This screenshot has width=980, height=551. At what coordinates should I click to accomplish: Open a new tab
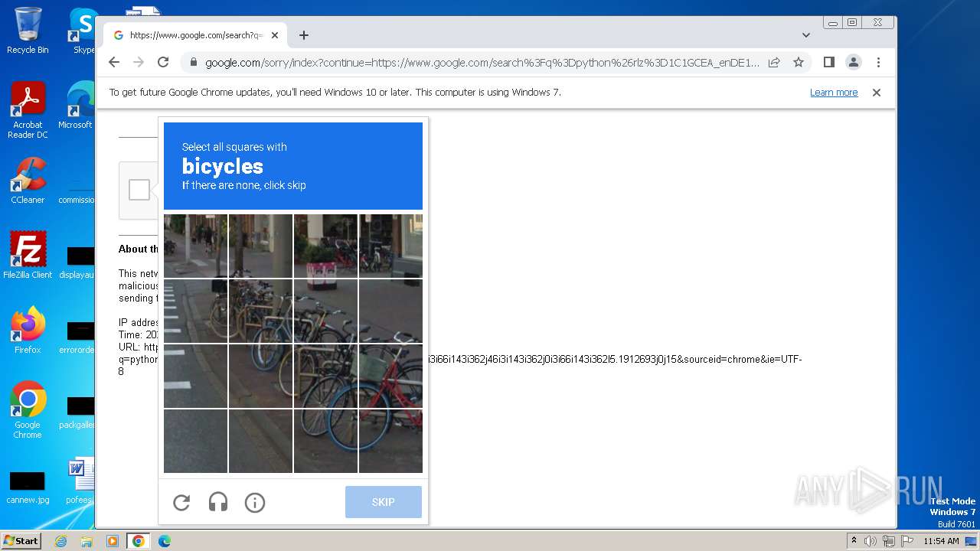click(304, 35)
